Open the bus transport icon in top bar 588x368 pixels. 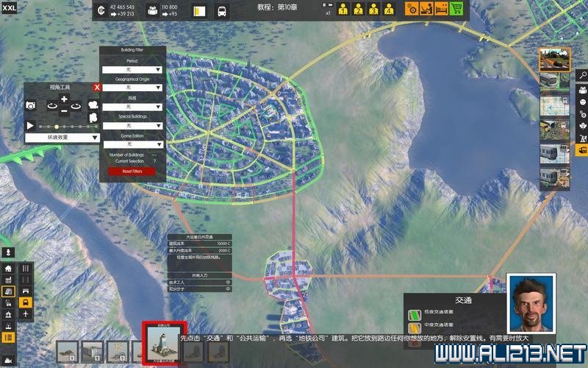pos(221,11)
